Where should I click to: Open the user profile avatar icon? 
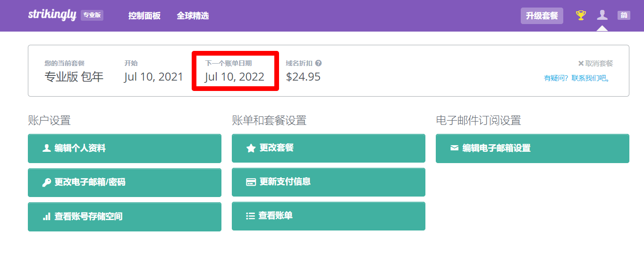[602, 15]
